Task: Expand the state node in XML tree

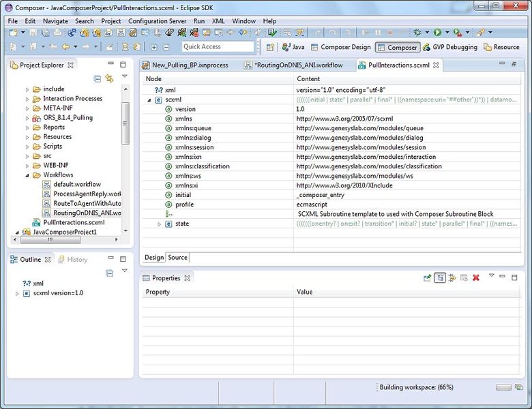Action: (x=160, y=224)
